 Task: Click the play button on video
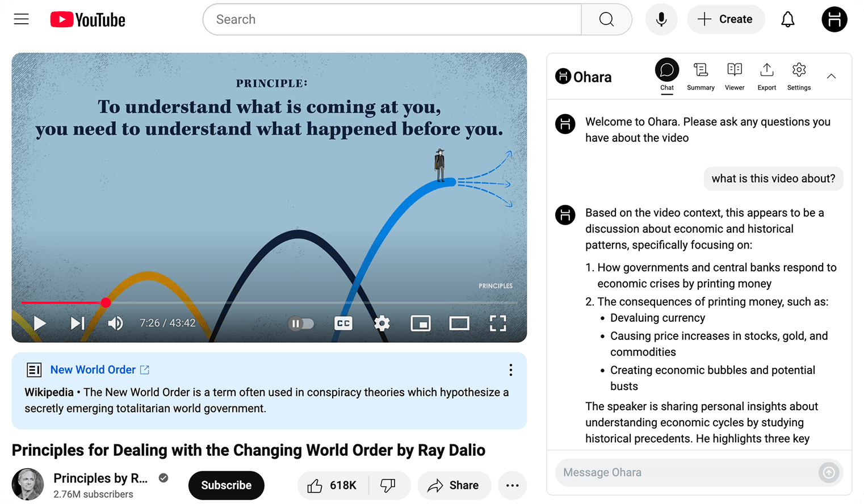[x=40, y=323]
